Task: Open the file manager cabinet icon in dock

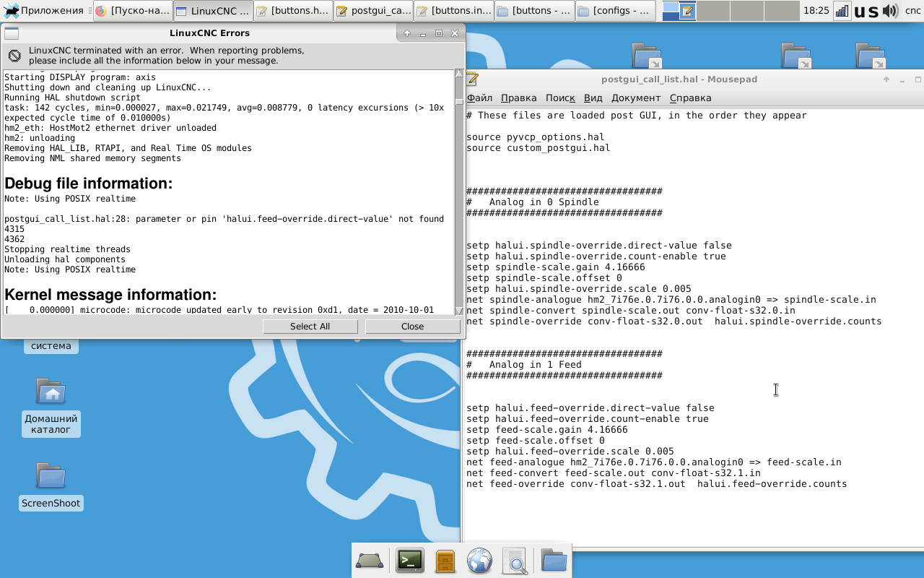Action: coord(445,561)
